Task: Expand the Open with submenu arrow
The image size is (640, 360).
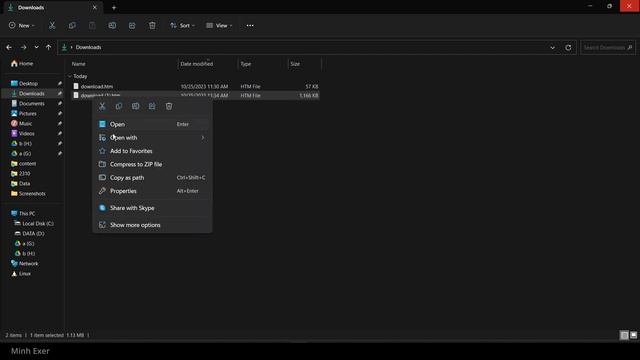Action: [x=202, y=138]
